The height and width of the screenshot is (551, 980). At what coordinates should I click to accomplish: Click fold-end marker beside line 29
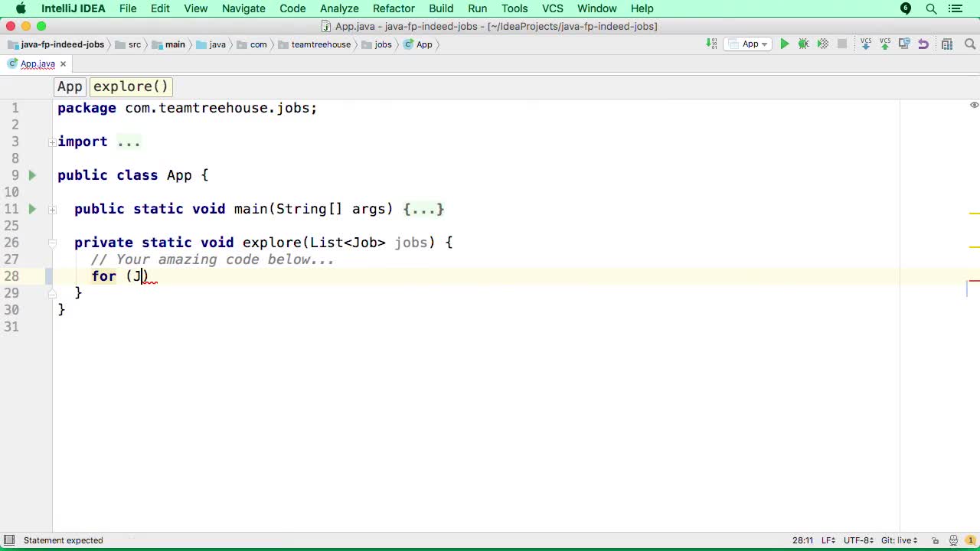[x=51, y=293]
